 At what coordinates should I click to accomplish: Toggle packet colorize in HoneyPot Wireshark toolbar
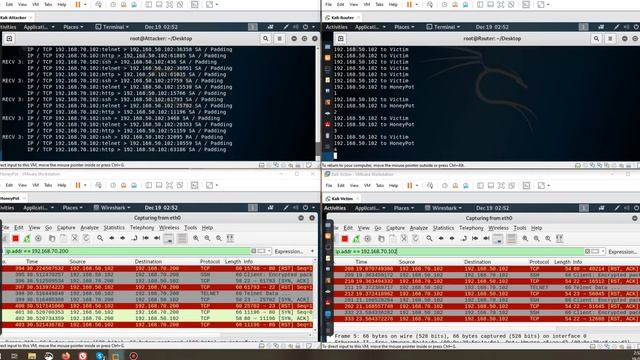(x=182, y=238)
